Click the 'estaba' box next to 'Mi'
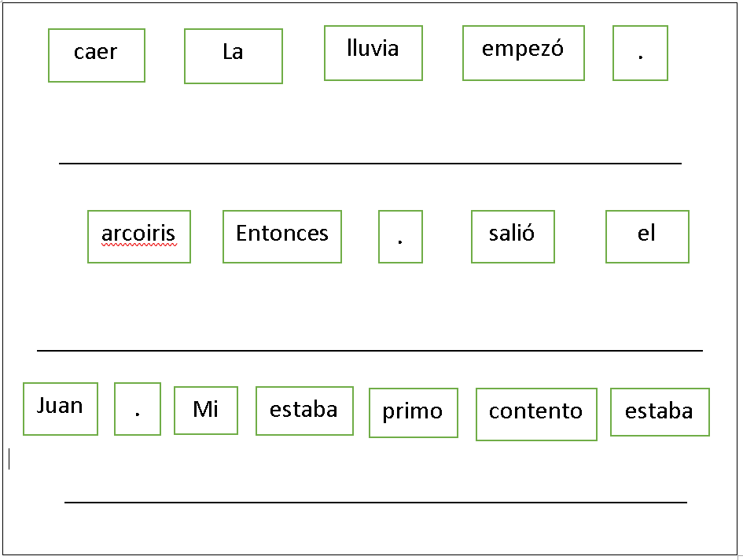 point(305,411)
